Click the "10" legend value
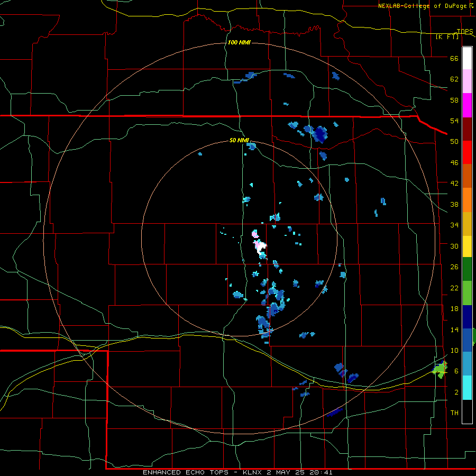 coord(454,351)
